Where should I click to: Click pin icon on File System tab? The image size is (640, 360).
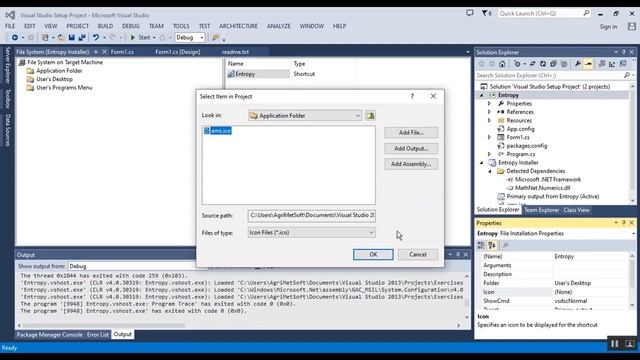(96, 52)
